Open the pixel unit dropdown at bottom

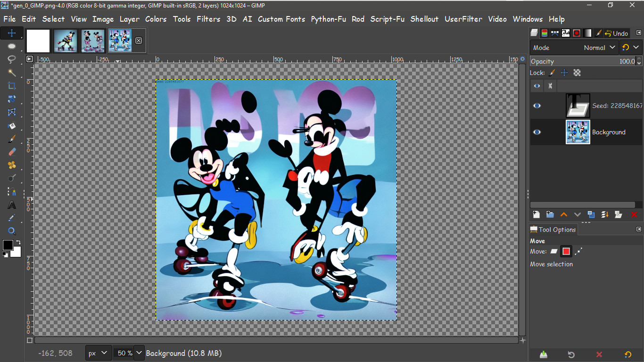[x=98, y=353]
